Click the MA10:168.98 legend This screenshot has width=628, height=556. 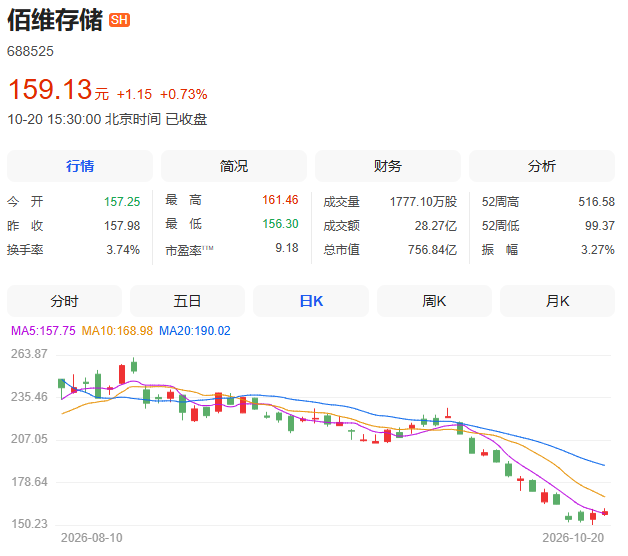point(117,331)
